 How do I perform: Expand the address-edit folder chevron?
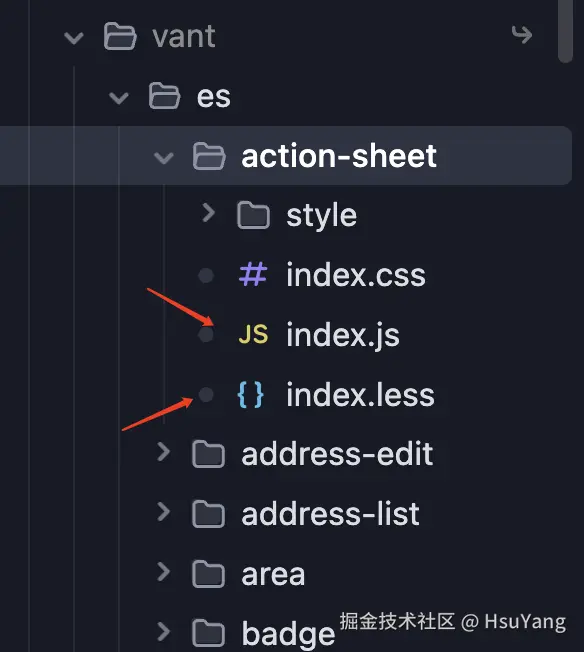click(163, 452)
